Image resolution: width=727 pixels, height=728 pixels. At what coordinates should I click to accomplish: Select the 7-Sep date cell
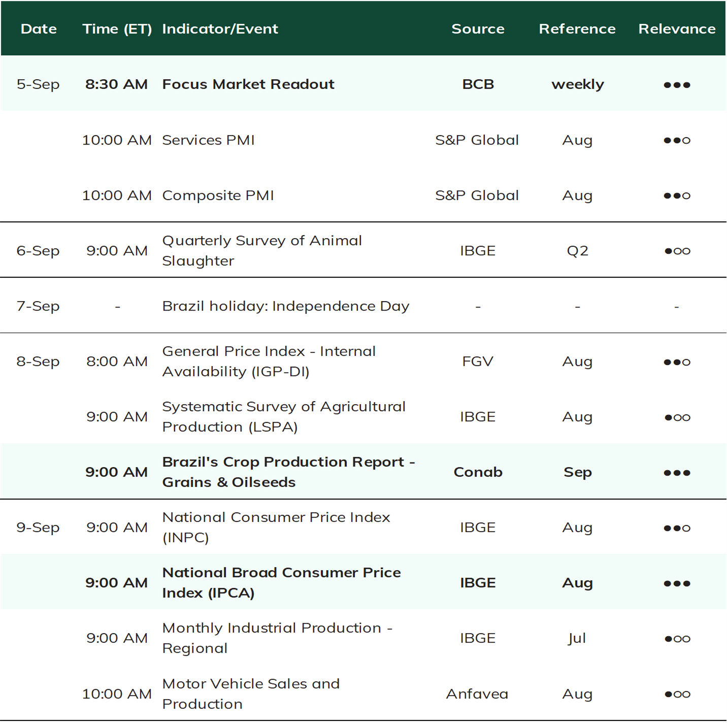38,306
